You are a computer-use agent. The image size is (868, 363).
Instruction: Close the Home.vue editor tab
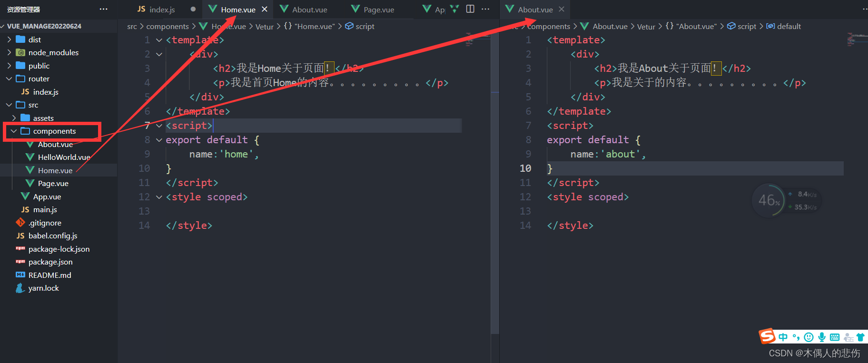(x=265, y=10)
